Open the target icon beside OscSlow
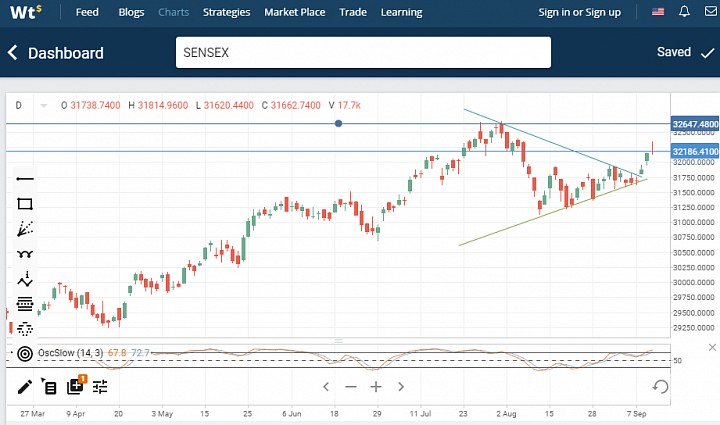 pyautogui.click(x=25, y=353)
